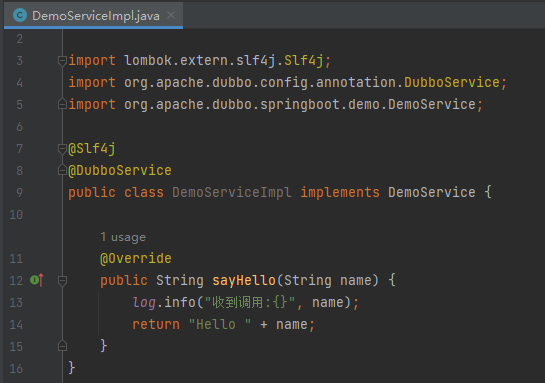Click the Slf4j class in the lombok import
Screen dimensions: 545x383
coord(304,61)
